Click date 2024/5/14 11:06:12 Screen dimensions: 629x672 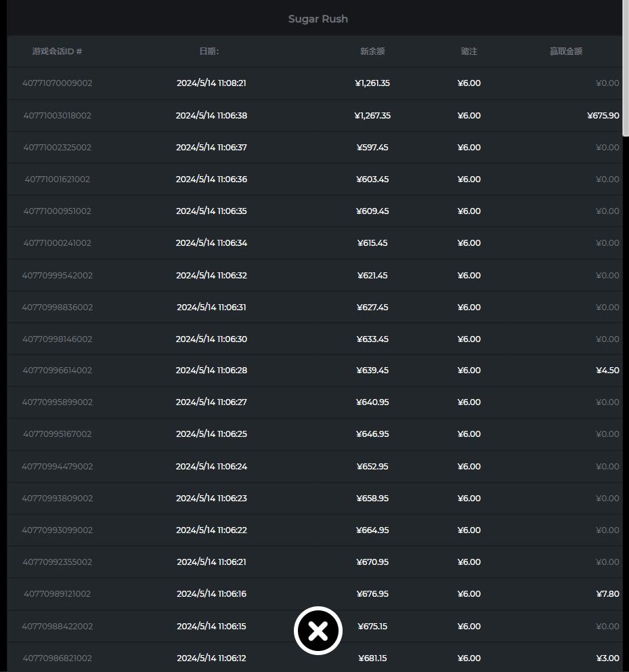pos(211,658)
